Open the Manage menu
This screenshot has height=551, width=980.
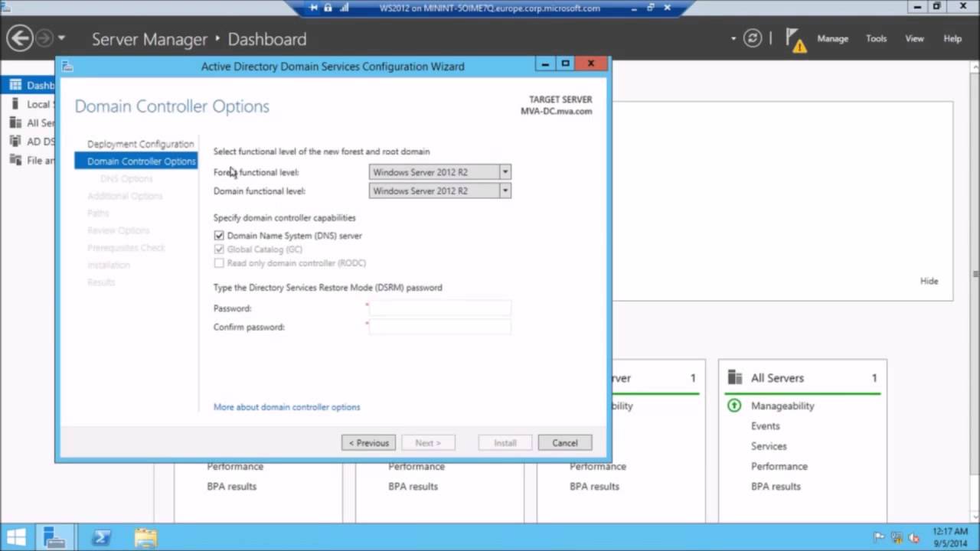(832, 38)
